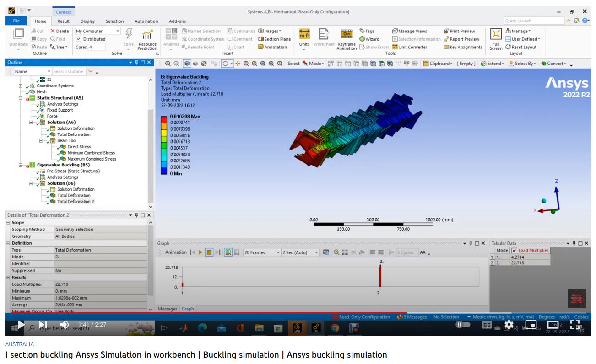Toggle the Distributed checkbox

point(79,39)
